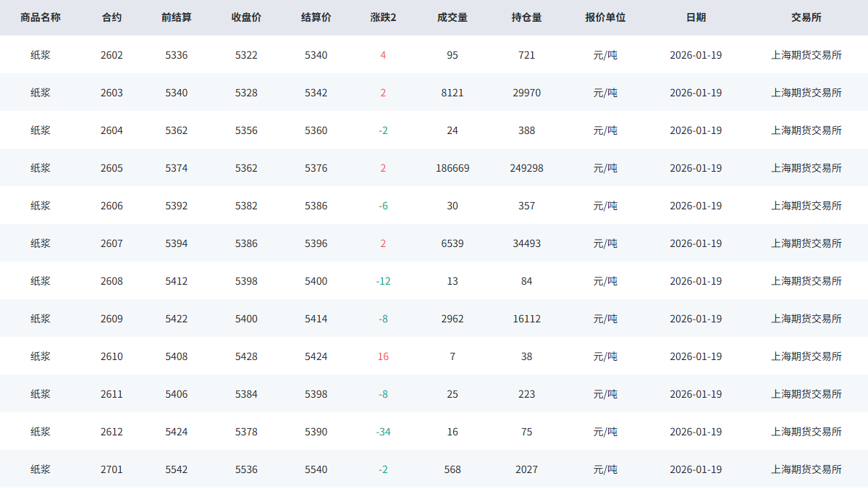Click the 249298 open interest cell

pos(526,168)
